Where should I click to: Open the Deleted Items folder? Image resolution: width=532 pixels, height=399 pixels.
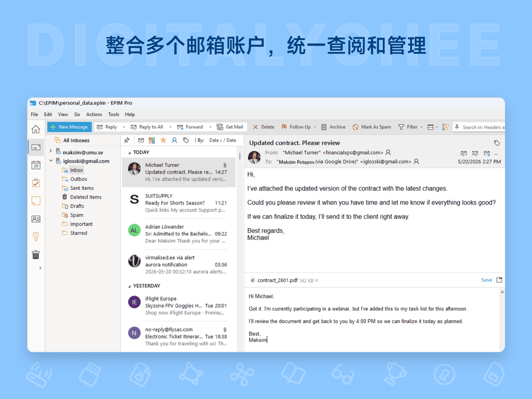point(82,197)
